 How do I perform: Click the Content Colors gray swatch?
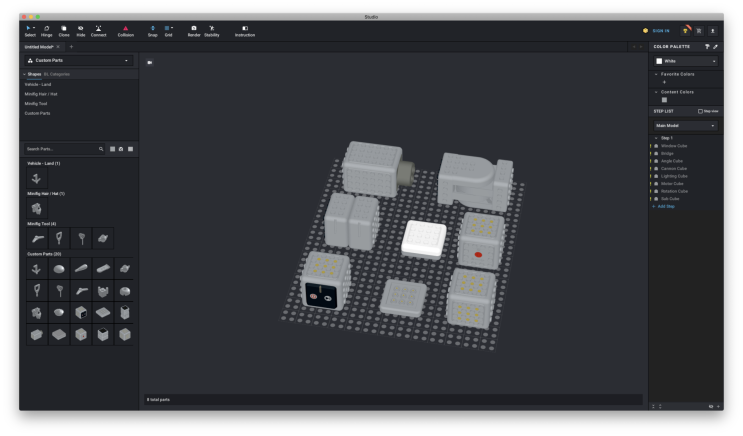[x=663, y=99]
